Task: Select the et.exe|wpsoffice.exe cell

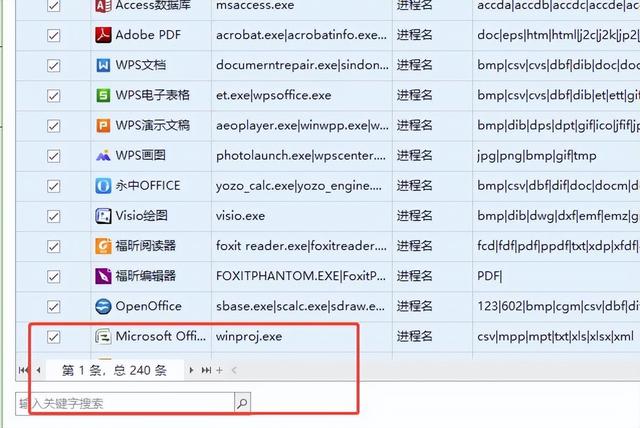Action: pos(302,95)
